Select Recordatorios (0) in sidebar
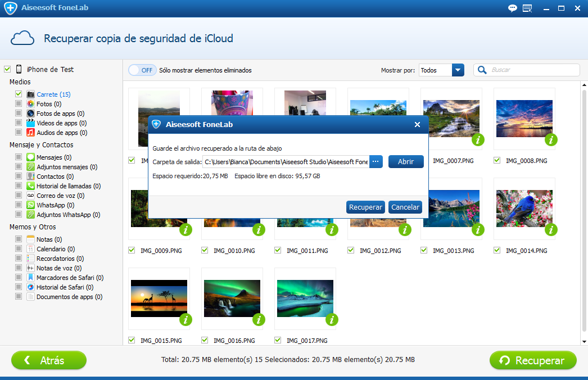 pos(60,259)
